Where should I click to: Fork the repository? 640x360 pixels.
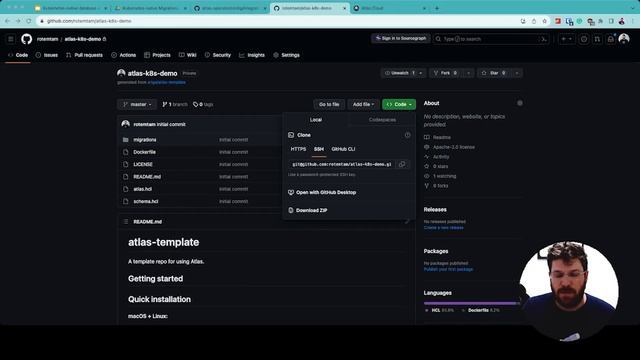[x=445, y=73]
